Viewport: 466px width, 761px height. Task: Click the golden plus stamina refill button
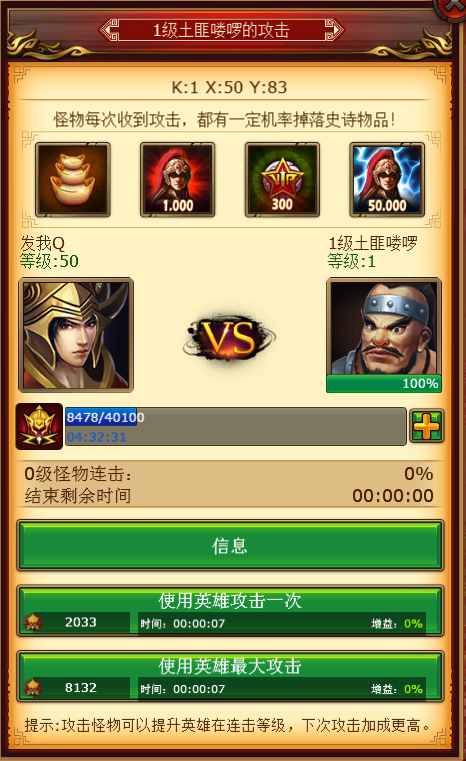coord(427,426)
